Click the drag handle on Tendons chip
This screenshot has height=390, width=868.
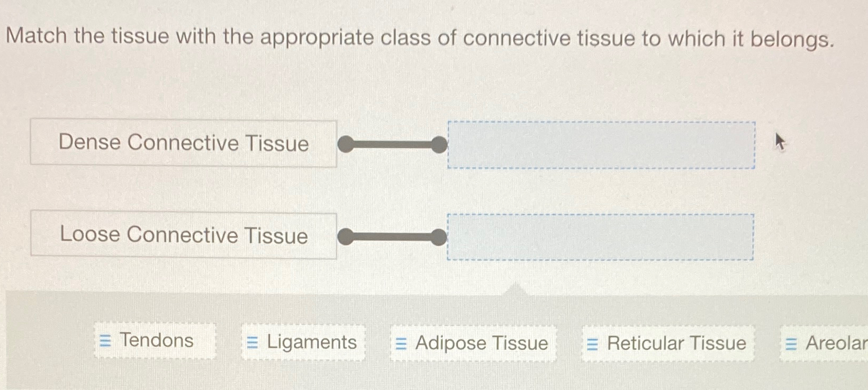(104, 341)
